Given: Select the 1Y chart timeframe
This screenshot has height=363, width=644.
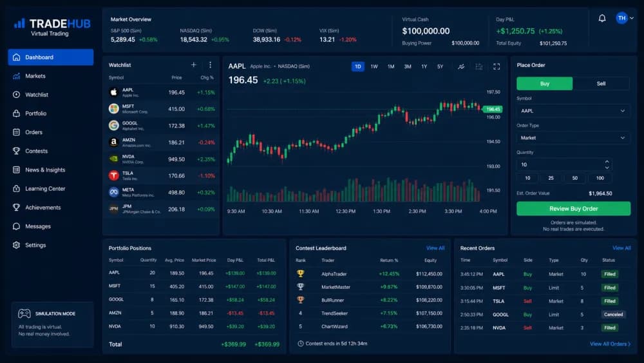Looking at the screenshot, I should click(424, 66).
